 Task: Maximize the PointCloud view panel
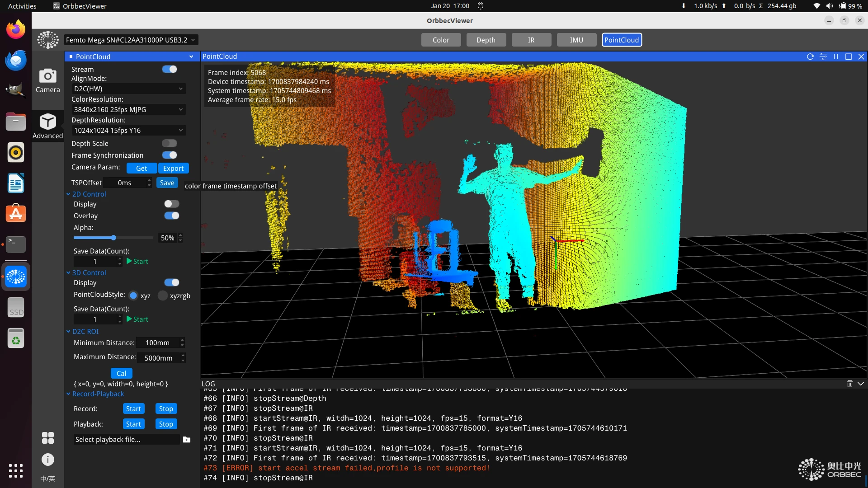click(848, 56)
